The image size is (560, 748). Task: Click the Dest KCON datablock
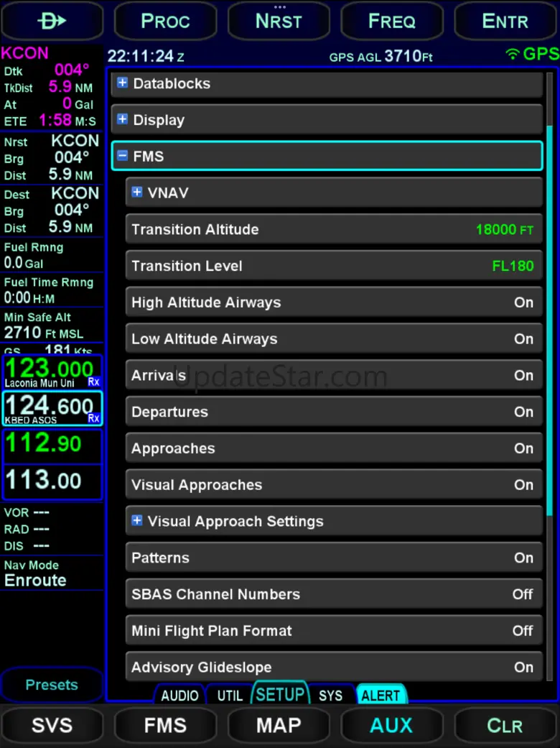(x=52, y=211)
